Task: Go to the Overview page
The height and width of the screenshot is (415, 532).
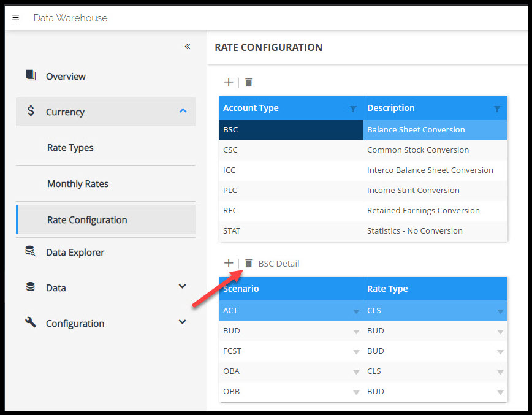Action: [x=66, y=76]
